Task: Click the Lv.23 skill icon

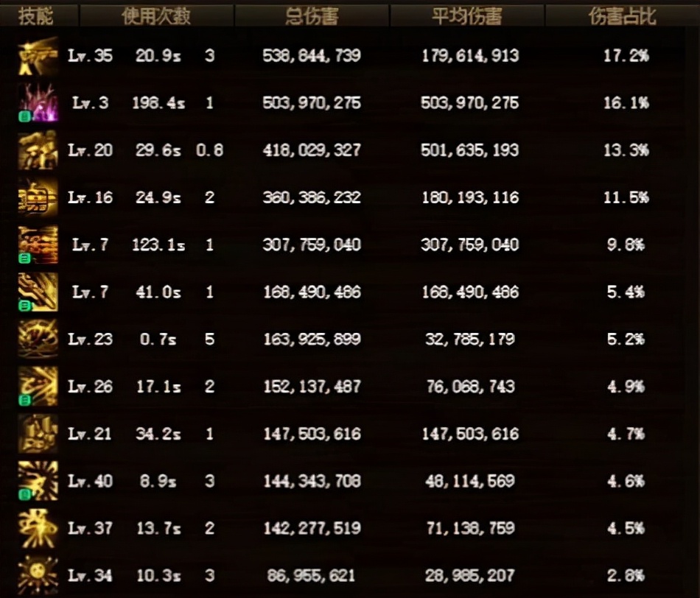Action: click(x=38, y=340)
